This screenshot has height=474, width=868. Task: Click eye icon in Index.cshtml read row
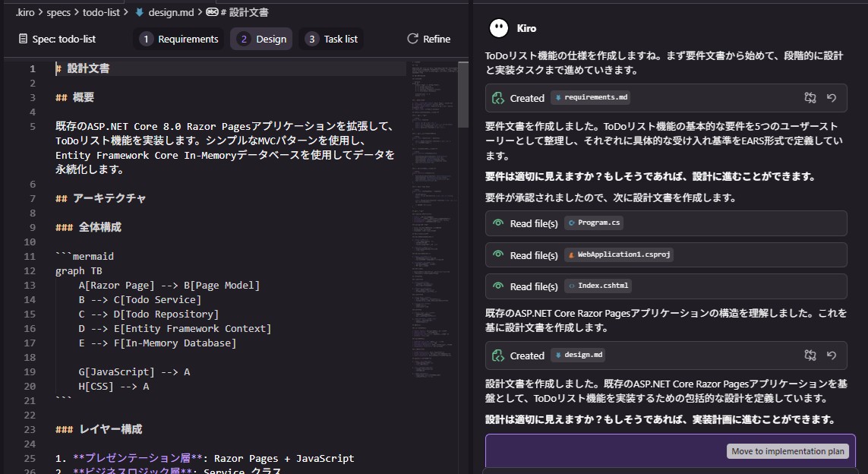(498, 286)
